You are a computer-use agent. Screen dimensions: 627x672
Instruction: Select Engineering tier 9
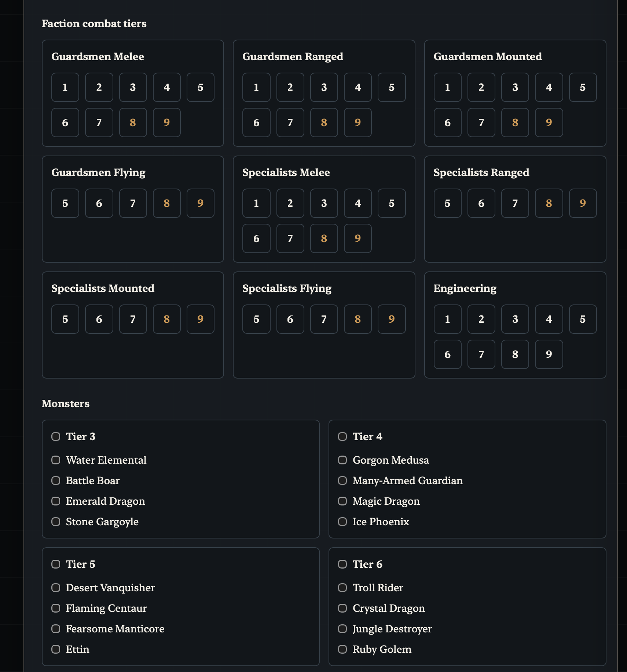[549, 354]
